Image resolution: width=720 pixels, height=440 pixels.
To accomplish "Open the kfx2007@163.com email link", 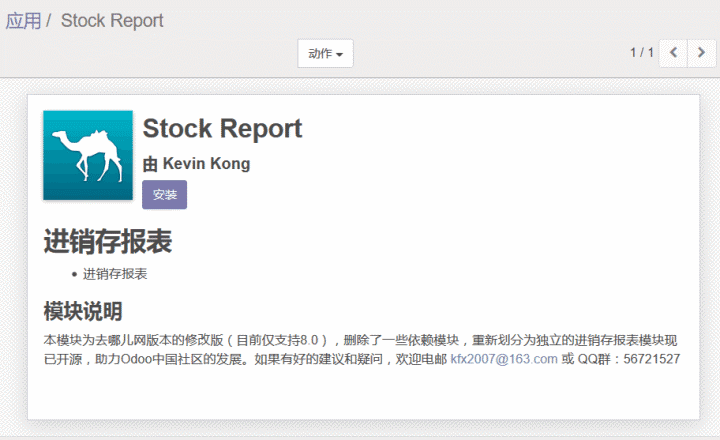I will click(504, 359).
